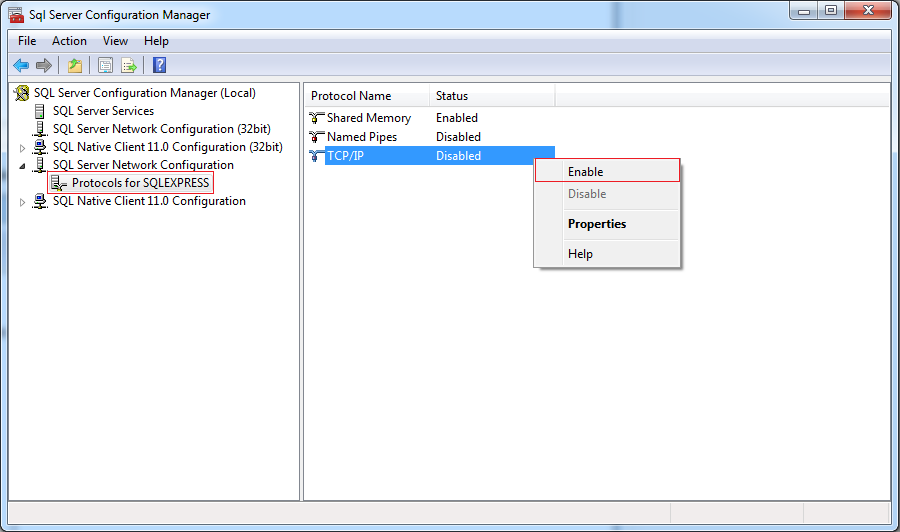Click the SQL Native Client 11.0 Configuration (32bit) icon
Viewport: 900px width, 532px height.
(x=40, y=147)
